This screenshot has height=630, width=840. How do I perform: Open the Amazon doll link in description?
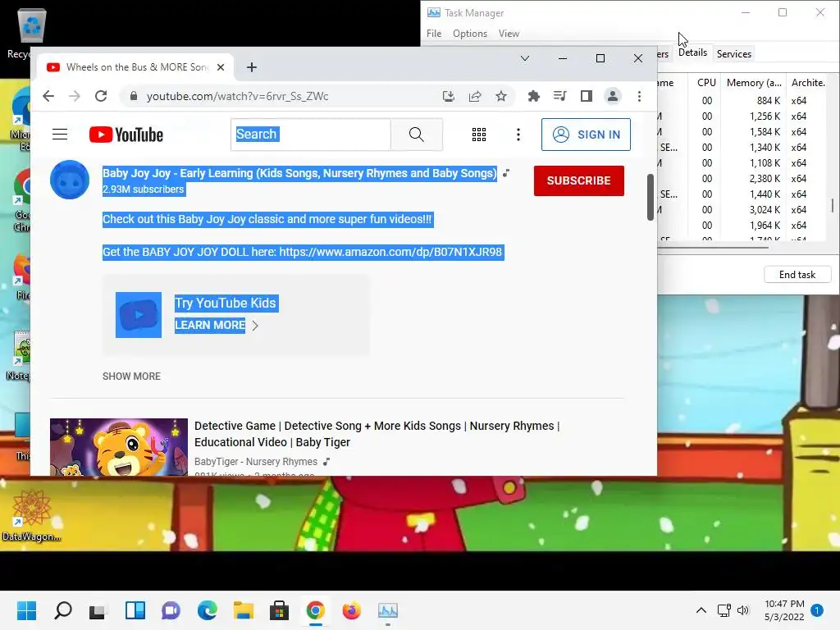[390, 252]
